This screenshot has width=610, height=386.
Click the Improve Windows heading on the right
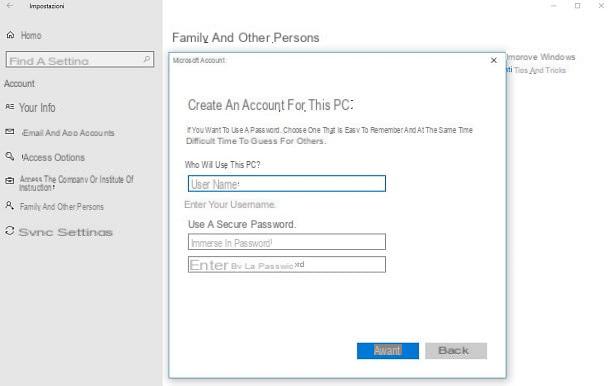[x=541, y=57]
